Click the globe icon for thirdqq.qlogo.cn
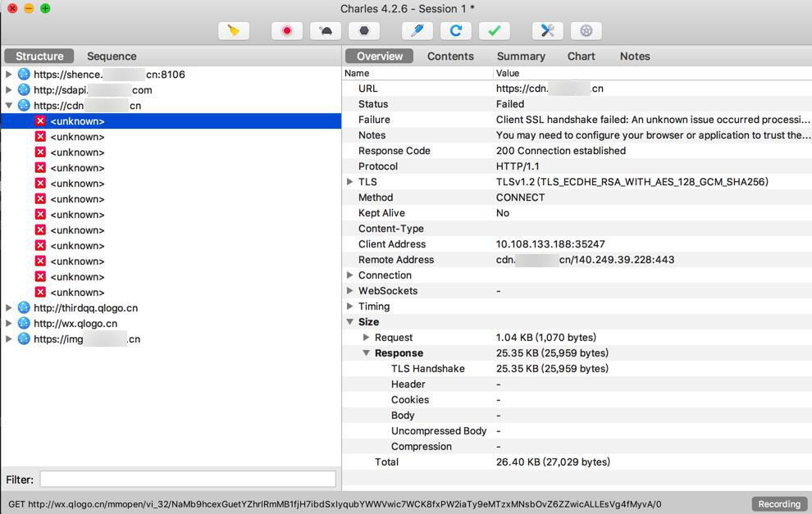 (x=24, y=307)
